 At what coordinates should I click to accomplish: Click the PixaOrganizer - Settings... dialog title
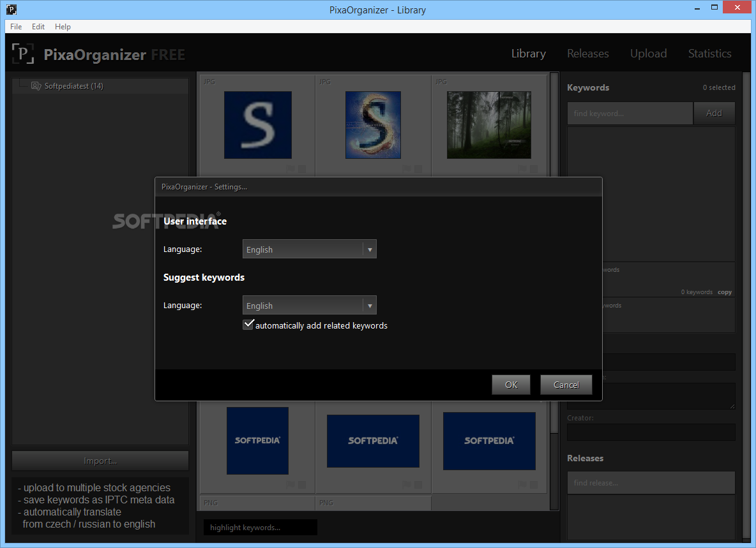coord(204,187)
